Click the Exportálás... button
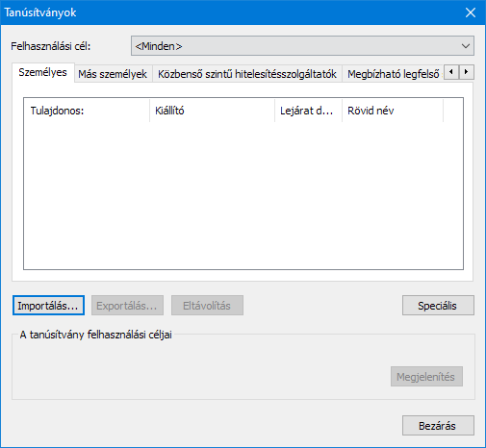 pos(127,306)
